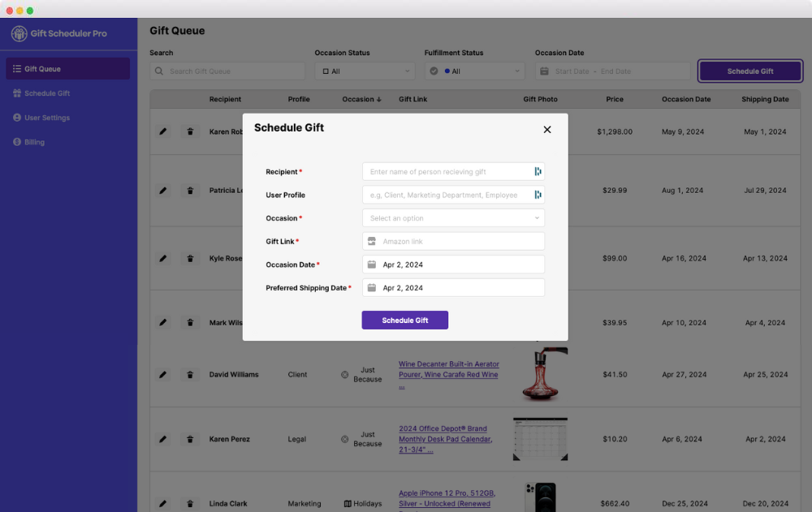Click trash icon for Karen Perez row
The width and height of the screenshot is (812, 512).
[190, 439]
